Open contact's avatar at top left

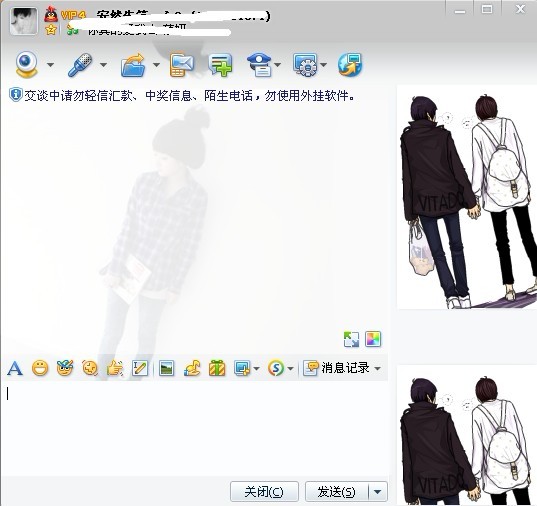click(23, 21)
